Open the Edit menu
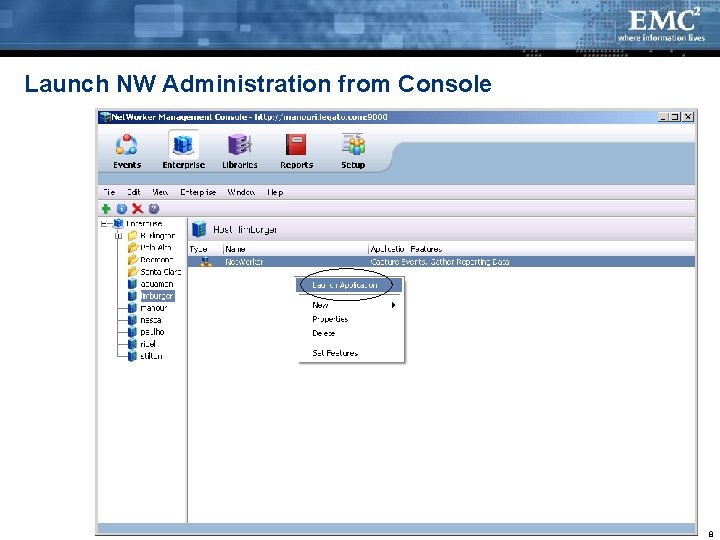This screenshot has height=540, width=720. click(134, 192)
